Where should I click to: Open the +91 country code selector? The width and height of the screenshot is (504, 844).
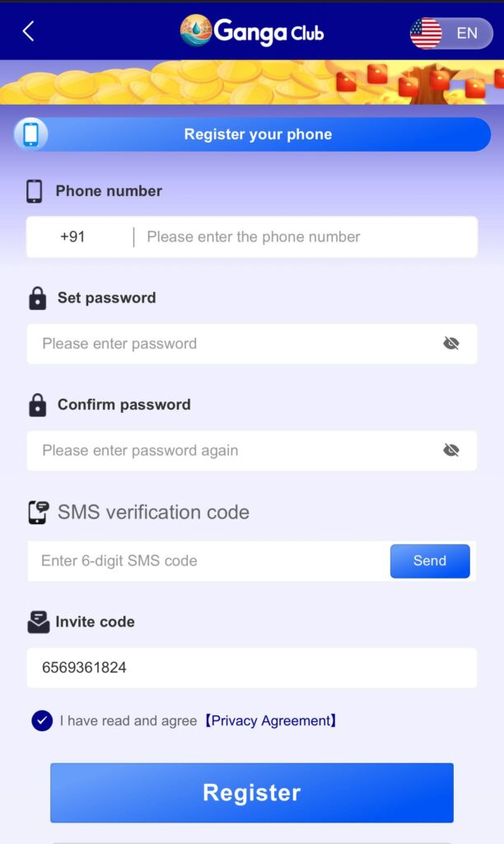pos(73,237)
